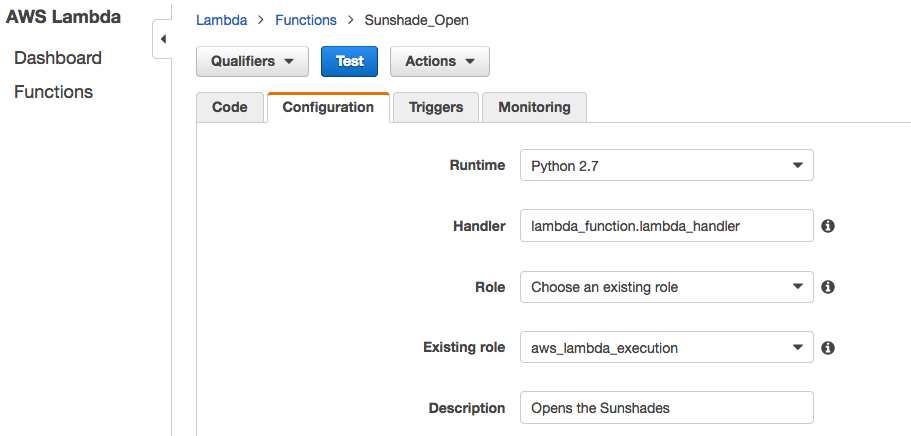This screenshot has width=911, height=436.
Task: Click the blue Test button
Action: pyautogui.click(x=349, y=62)
